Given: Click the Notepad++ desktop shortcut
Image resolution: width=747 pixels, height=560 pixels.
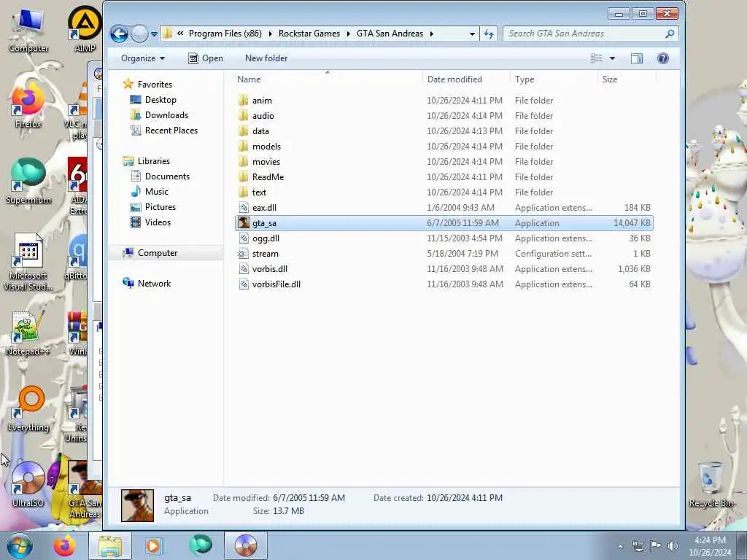Looking at the screenshot, I should coord(28,333).
